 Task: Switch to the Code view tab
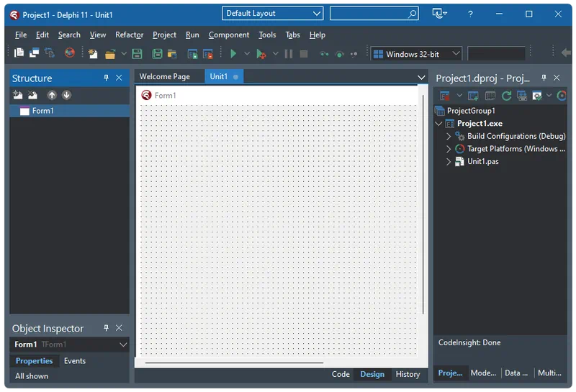341,374
